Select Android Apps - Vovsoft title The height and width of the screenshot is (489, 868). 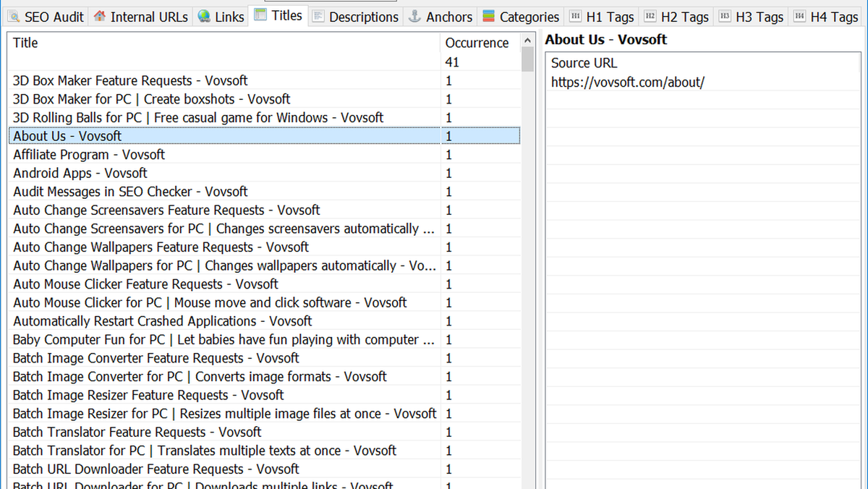[264, 173]
